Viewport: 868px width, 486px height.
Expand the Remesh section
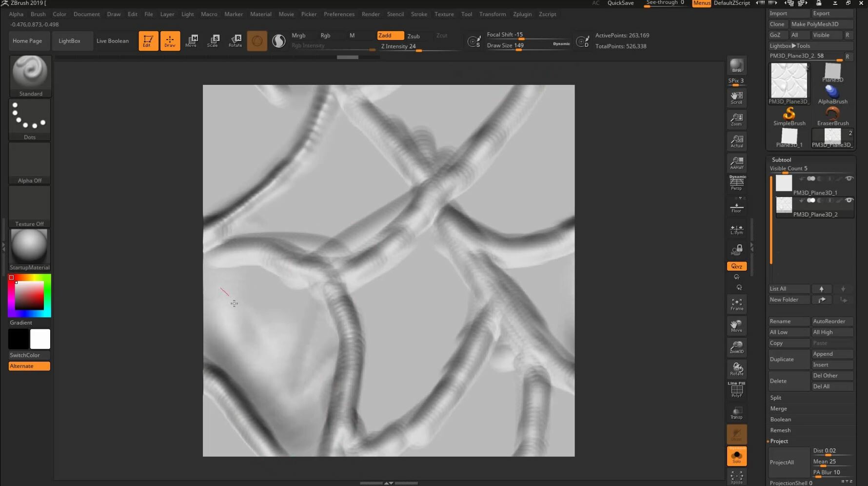780,430
